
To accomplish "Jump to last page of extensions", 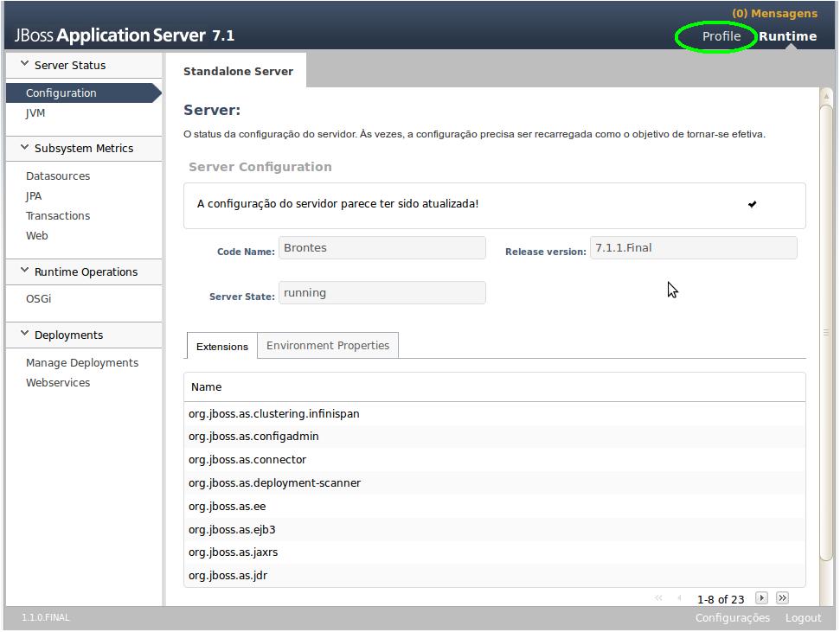I will 782,597.
